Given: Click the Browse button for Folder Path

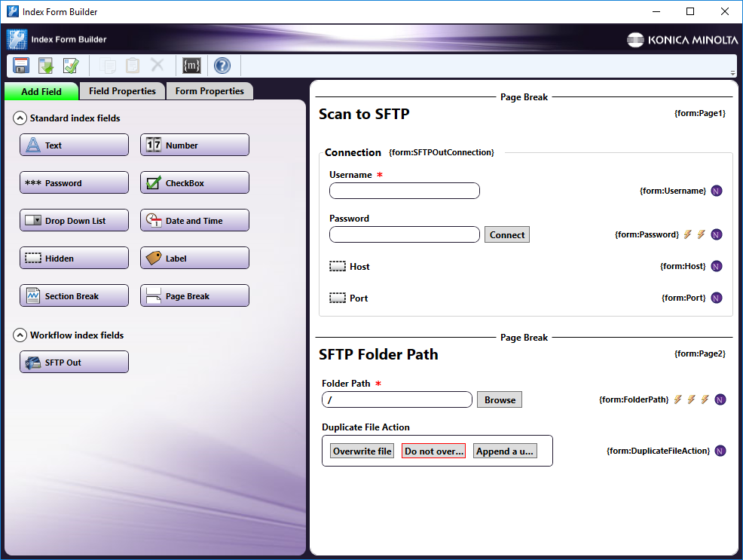Looking at the screenshot, I should 500,399.
